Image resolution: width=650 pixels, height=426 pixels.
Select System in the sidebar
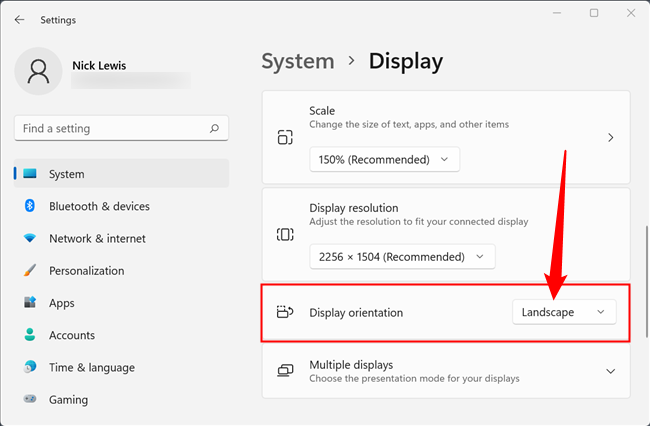pos(66,174)
